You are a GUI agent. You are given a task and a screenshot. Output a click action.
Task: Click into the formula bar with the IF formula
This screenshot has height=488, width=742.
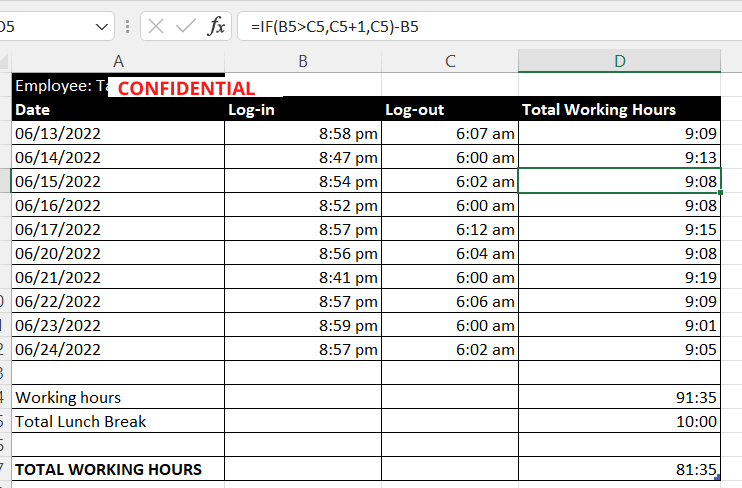coord(480,27)
